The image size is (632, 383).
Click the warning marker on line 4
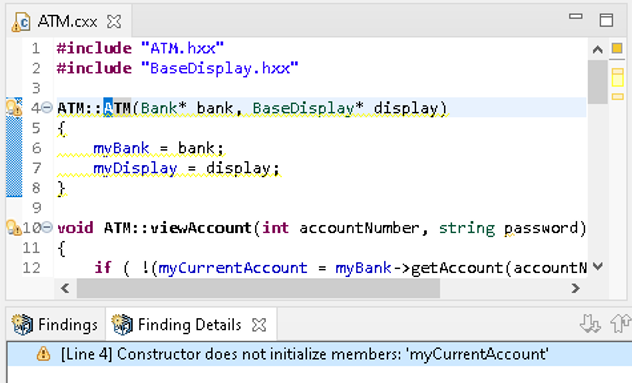(x=14, y=108)
